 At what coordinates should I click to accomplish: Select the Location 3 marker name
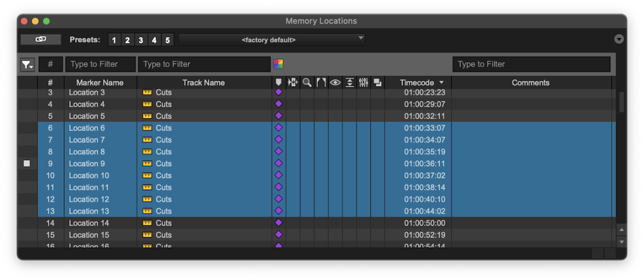click(86, 93)
